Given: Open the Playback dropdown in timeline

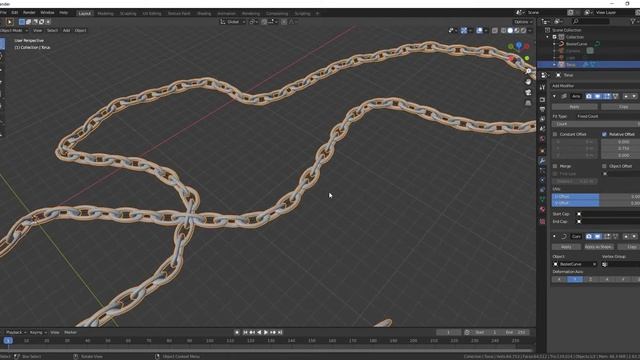Looking at the screenshot, I should click(16, 332).
